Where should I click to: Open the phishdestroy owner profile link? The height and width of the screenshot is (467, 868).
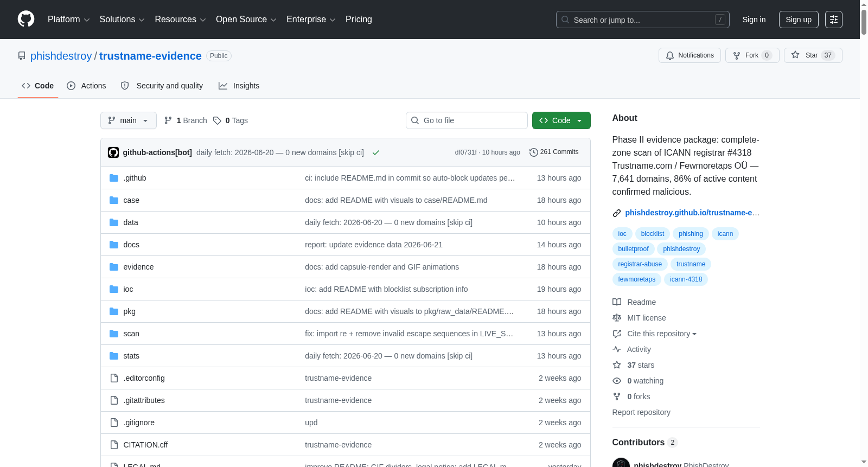(61, 56)
